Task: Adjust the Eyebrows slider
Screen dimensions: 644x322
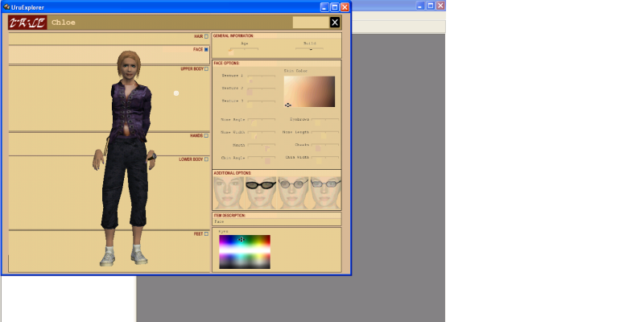Action: (x=325, y=119)
